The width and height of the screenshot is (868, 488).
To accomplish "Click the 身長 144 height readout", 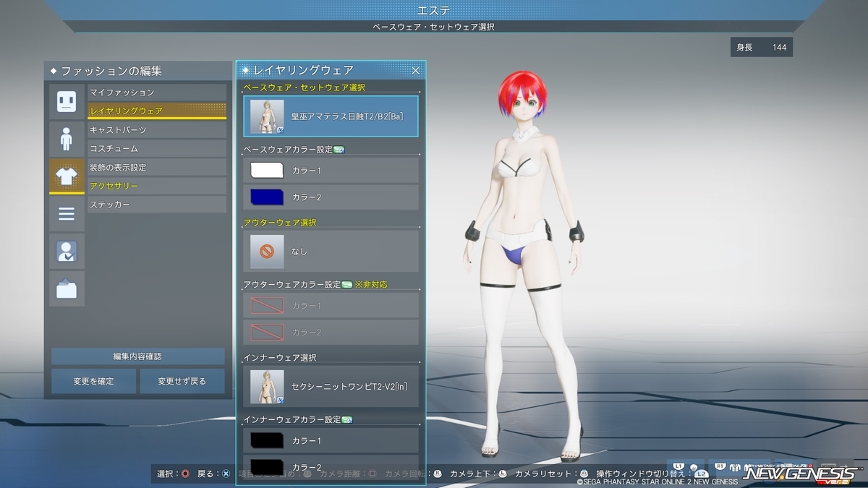I will click(x=761, y=48).
